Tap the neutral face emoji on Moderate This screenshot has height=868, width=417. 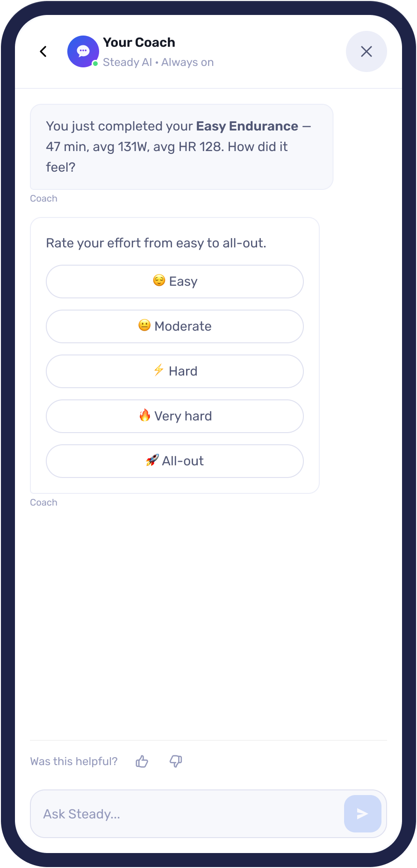(x=144, y=325)
